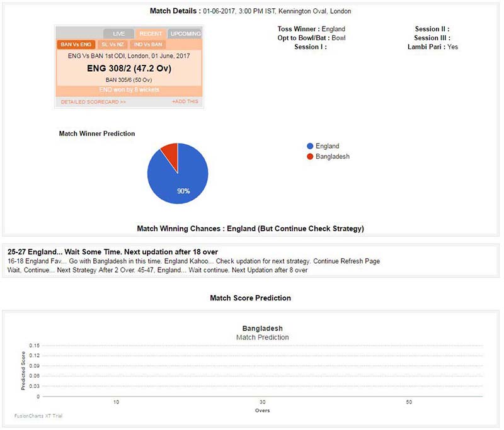
Task: Select the BAN Vs ENG match
Action: [76, 45]
